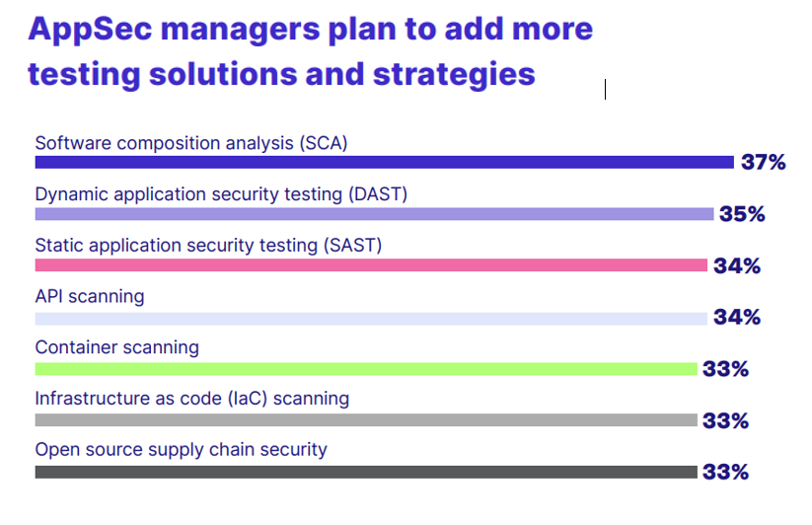Click the 'testing solutions and strategies' heading line
The width and height of the screenshot is (812, 525).
coord(281,75)
